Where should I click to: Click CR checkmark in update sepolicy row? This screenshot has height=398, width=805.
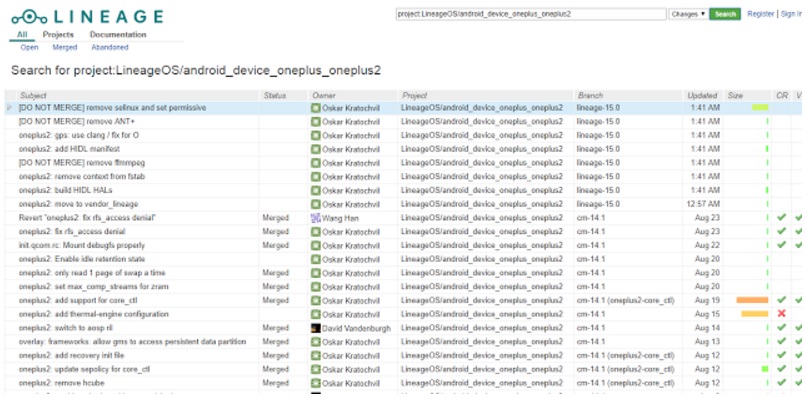coord(781,369)
